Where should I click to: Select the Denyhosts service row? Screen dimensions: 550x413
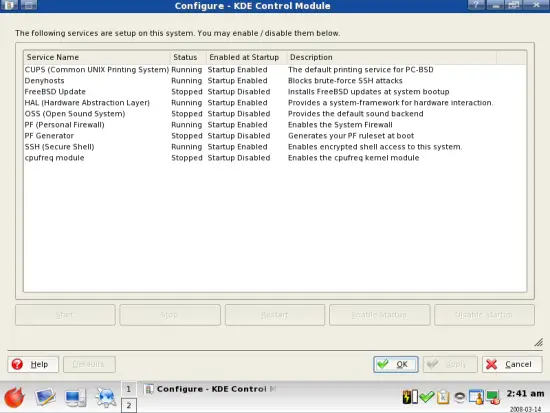(x=275, y=81)
